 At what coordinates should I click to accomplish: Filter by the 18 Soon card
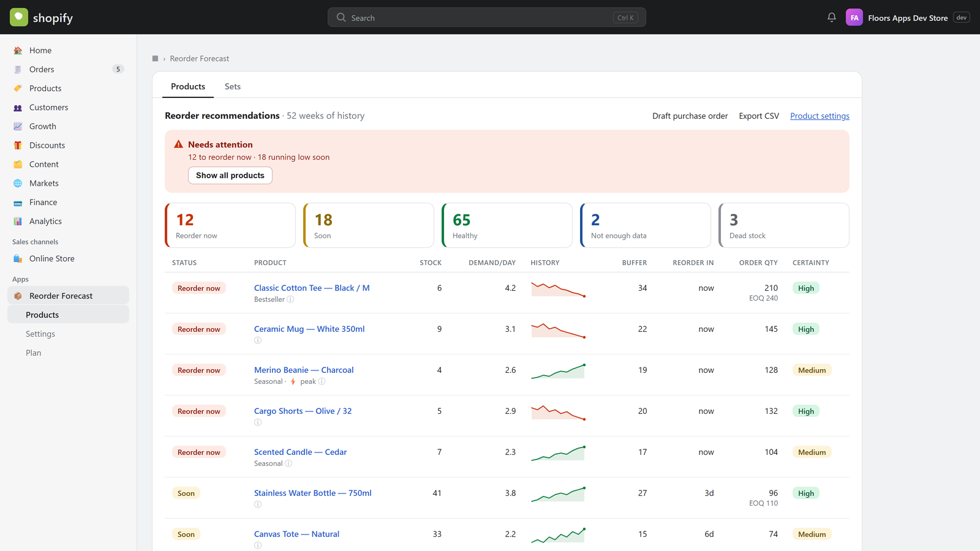[369, 225]
